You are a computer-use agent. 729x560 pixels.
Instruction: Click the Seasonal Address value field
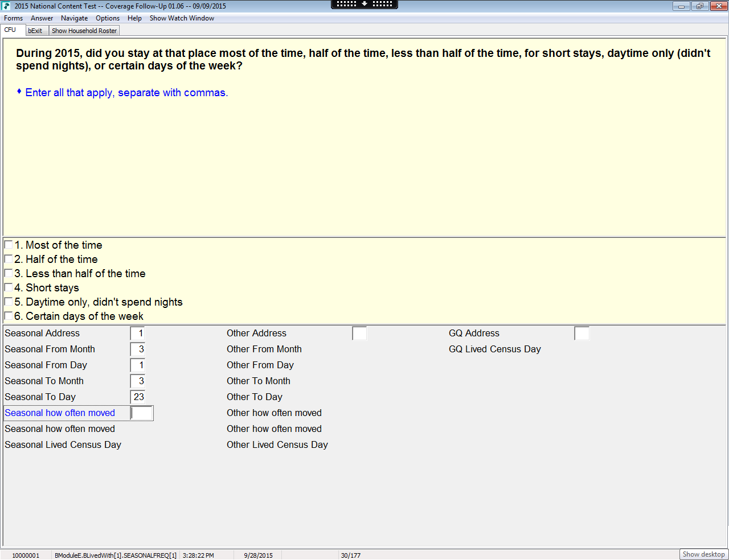click(138, 333)
